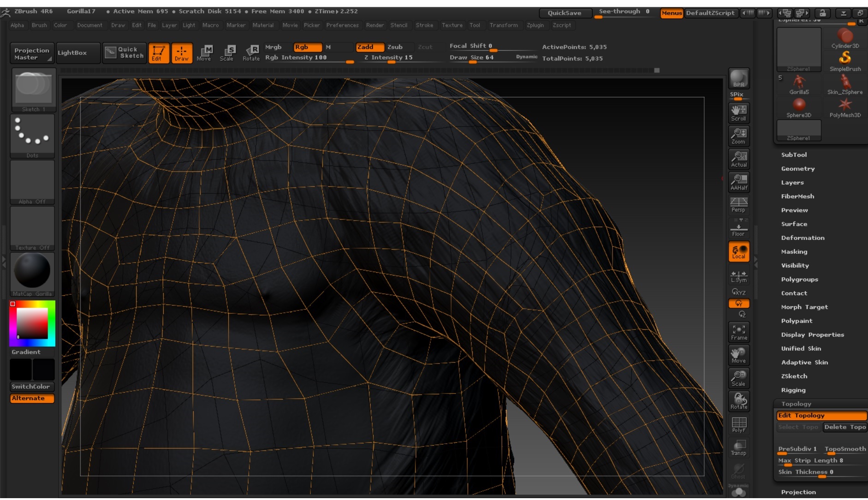Screen dimensions: 868x500
Task: Toggle PolyF polyframe display
Action: pyautogui.click(x=738, y=424)
